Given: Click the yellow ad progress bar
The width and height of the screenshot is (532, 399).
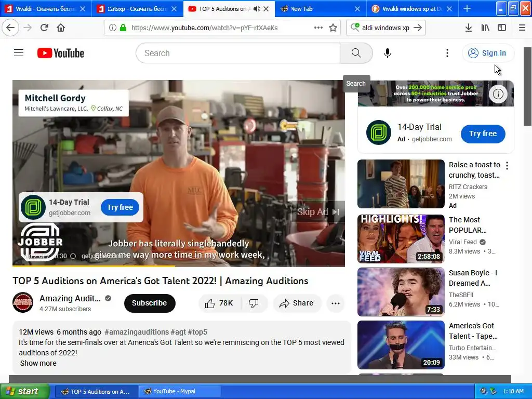Looking at the screenshot, I should pyautogui.click(x=94, y=266).
